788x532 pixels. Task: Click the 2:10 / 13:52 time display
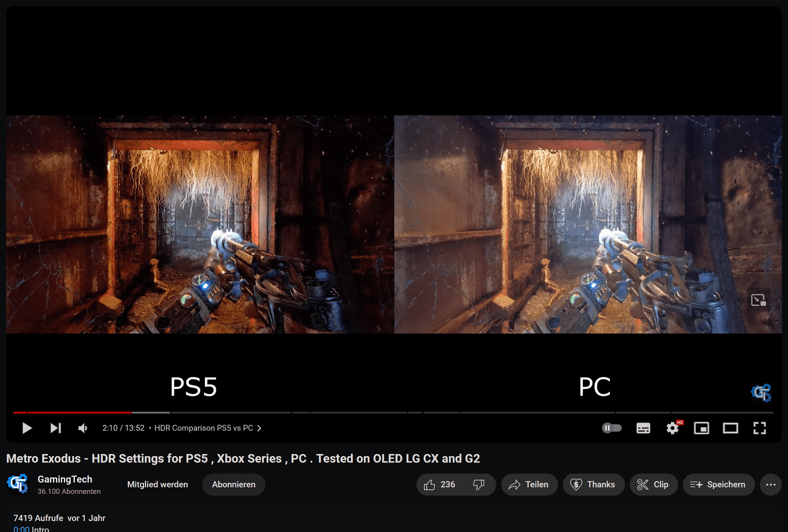(x=123, y=428)
